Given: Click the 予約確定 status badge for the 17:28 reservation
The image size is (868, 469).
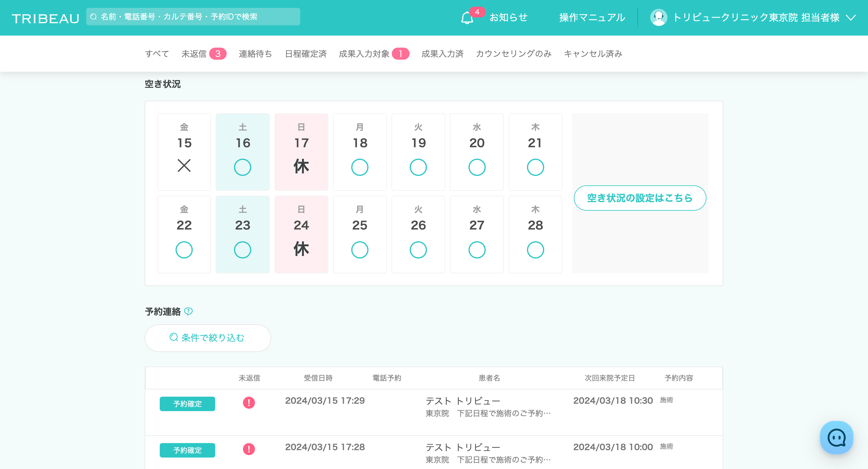Looking at the screenshot, I should click(187, 450).
